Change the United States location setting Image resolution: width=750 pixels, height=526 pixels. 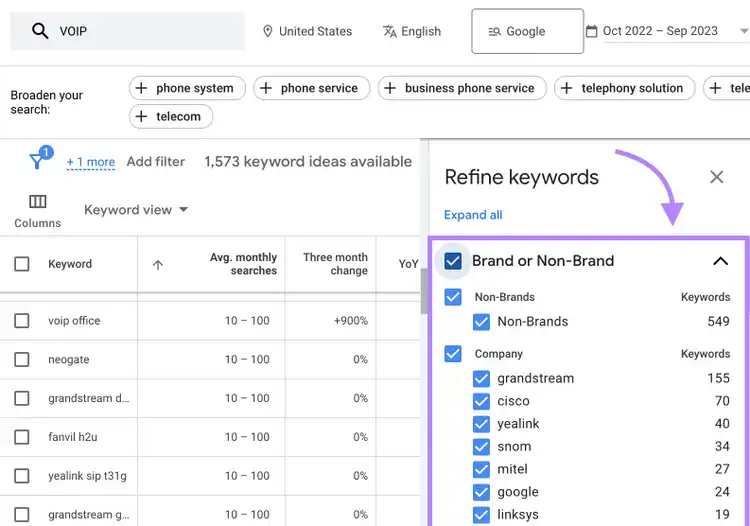point(308,32)
